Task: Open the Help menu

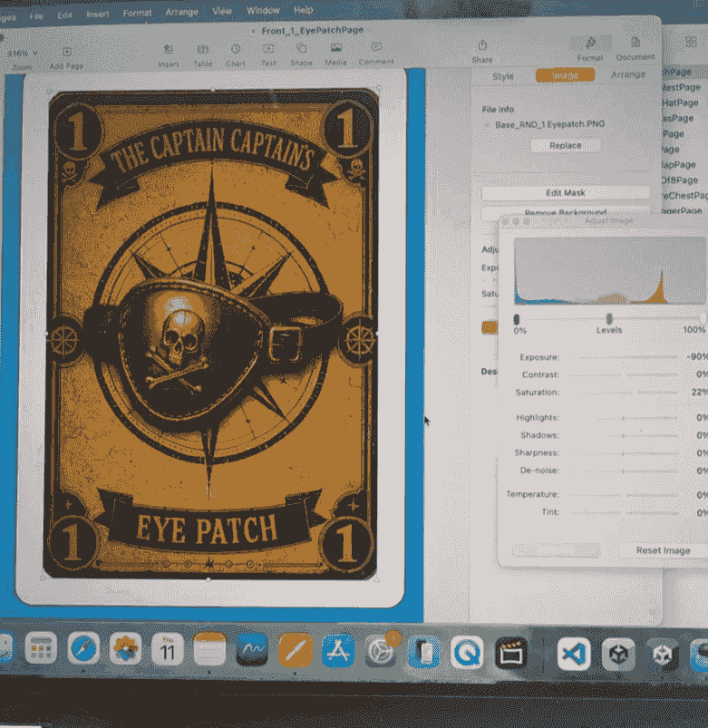Action: tap(303, 9)
